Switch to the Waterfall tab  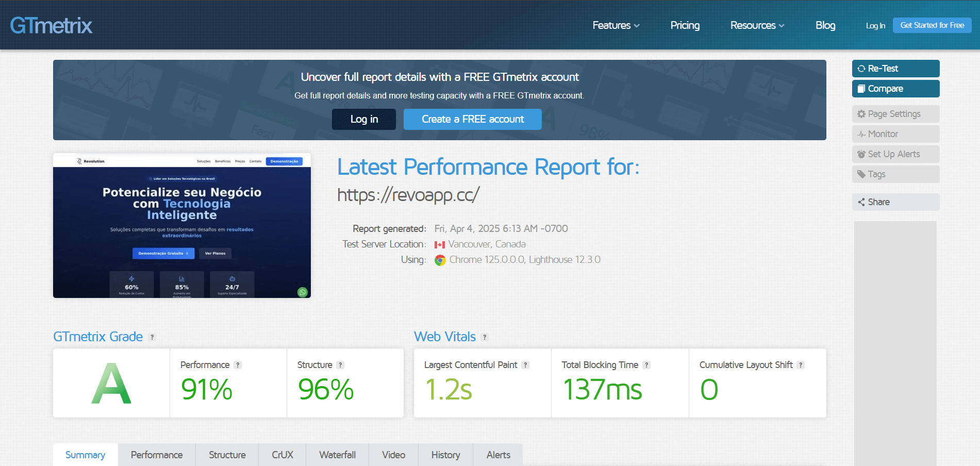(337, 455)
